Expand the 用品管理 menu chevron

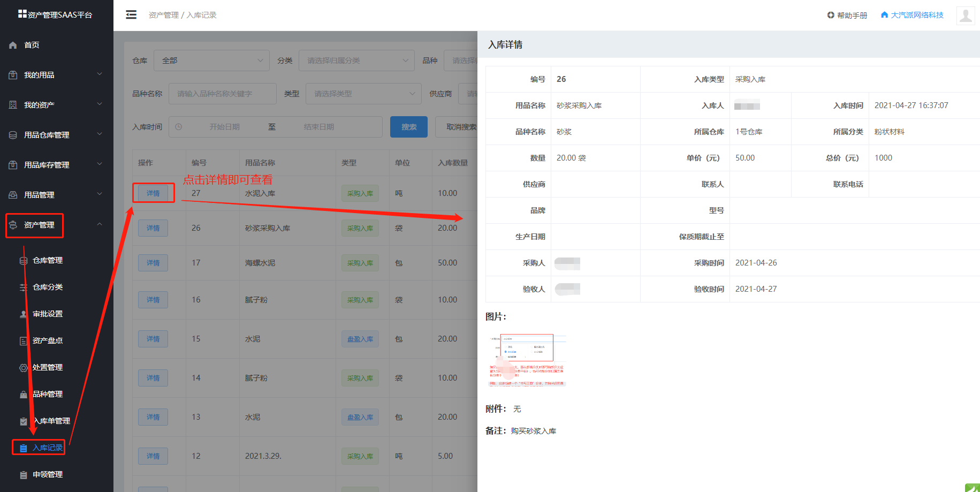click(100, 194)
